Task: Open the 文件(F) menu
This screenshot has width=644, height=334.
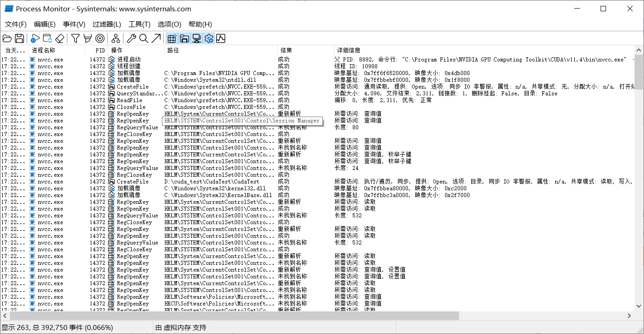Action: pyautogui.click(x=16, y=24)
